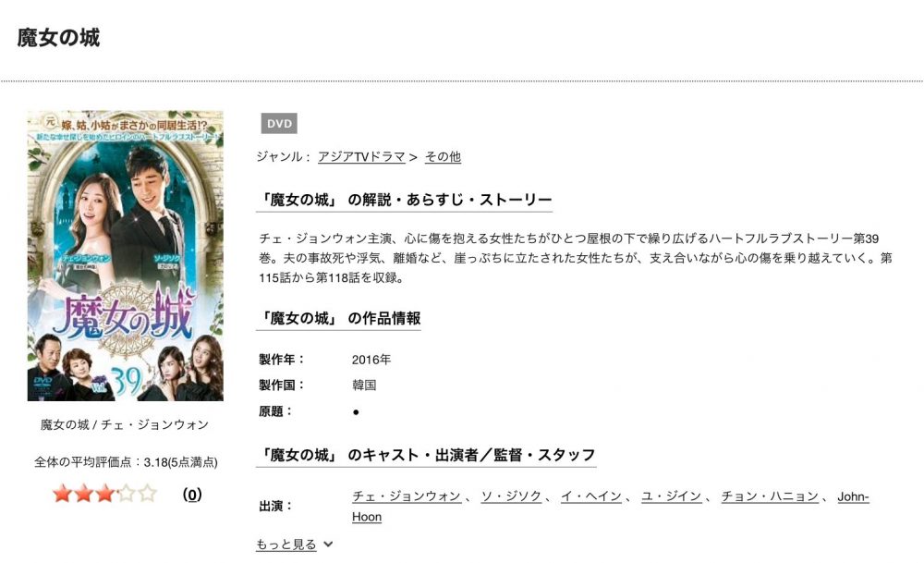Image resolution: width=924 pixels, height=563 pixels.
Task: Open the アジアTVドラマ genre link
Action: pos(361,157)
